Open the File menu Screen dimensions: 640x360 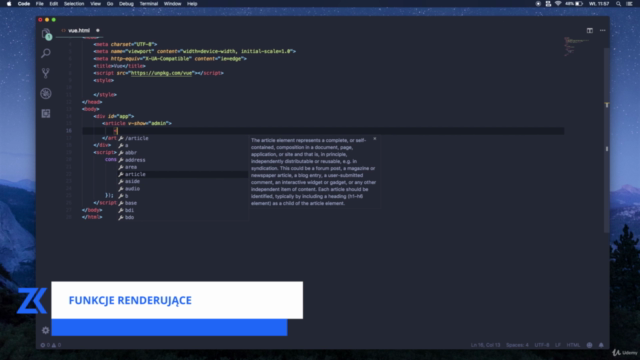click(x=40, y=4)
